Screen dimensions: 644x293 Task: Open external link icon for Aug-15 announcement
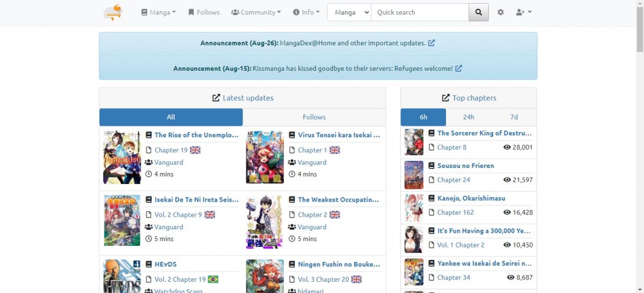(x=458, y=69)
